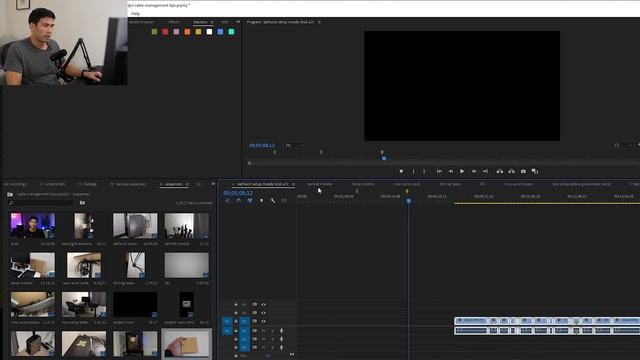The height and width of the screenshot is (360, 640).
Task: Lock the V1 video track
Action: [236, 321]
